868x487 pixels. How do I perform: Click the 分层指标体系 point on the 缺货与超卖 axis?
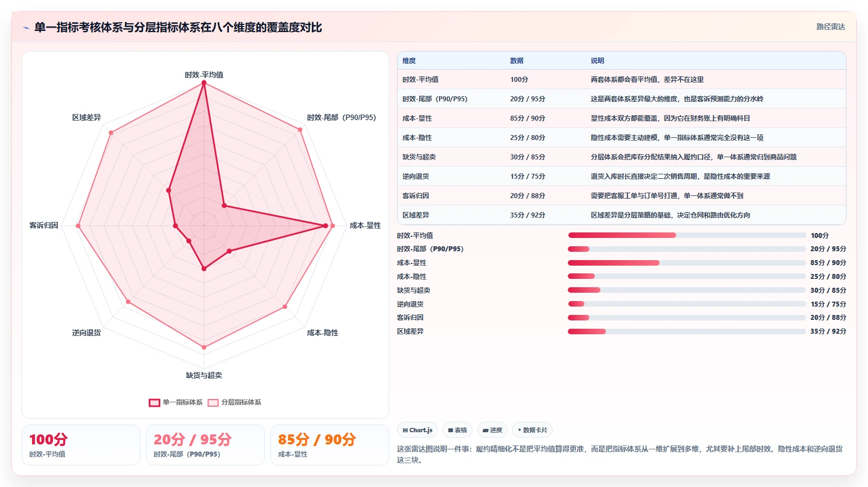[204, 348]
